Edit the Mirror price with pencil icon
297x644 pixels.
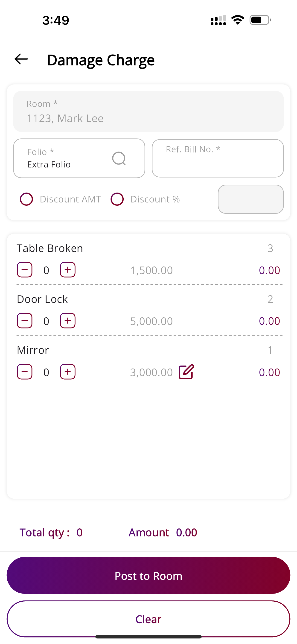click(186, 372)
